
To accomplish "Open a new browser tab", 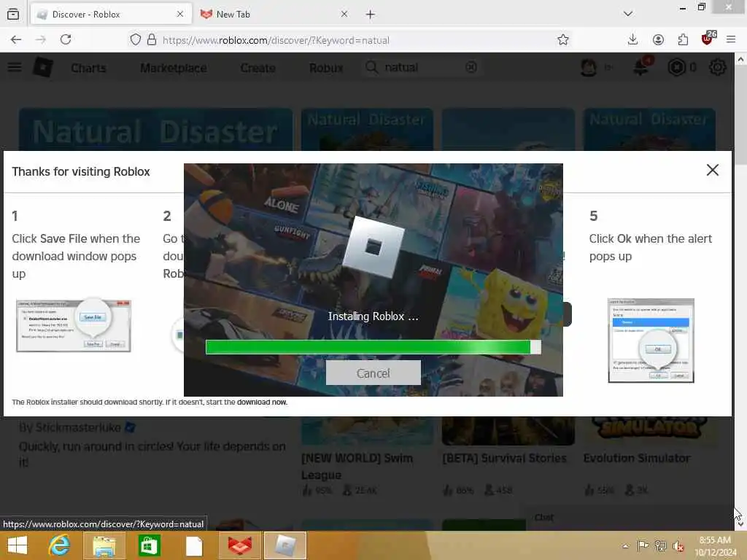I will pos(370,15).
